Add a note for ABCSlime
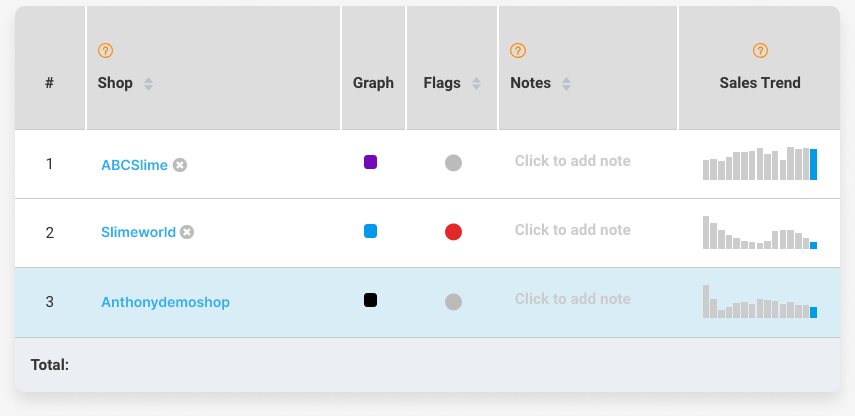 click(x=573, y=161)
